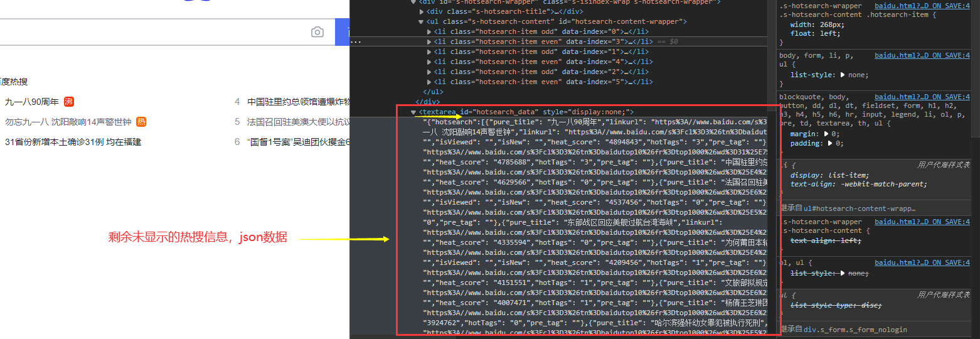This screenshot has height=339, width=980.
Task: Expand the div s-hotsearch-title node
Action: [422, 11]
